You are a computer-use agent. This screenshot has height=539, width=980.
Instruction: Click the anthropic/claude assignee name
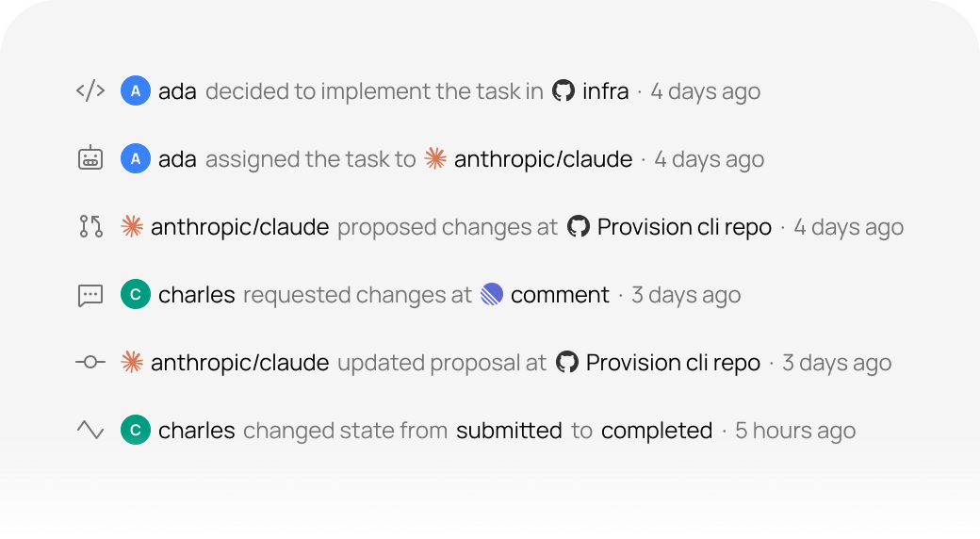click(x=543, y=159)
